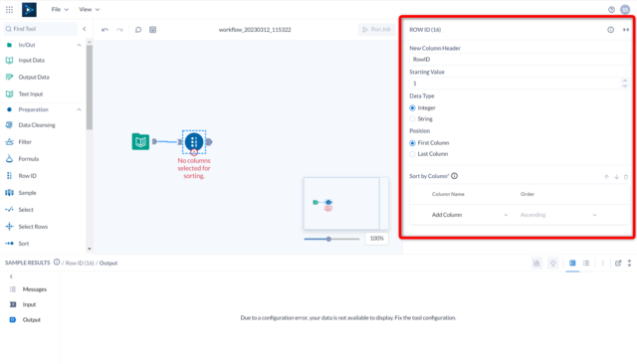Viewport: 637px width, 364px height.
Task: Open the comment bubble icon
Action: tap(138, 30)
